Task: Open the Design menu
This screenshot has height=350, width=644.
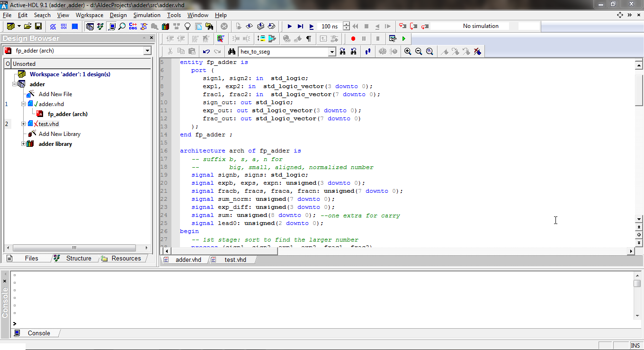Action: tap(118, 15)
